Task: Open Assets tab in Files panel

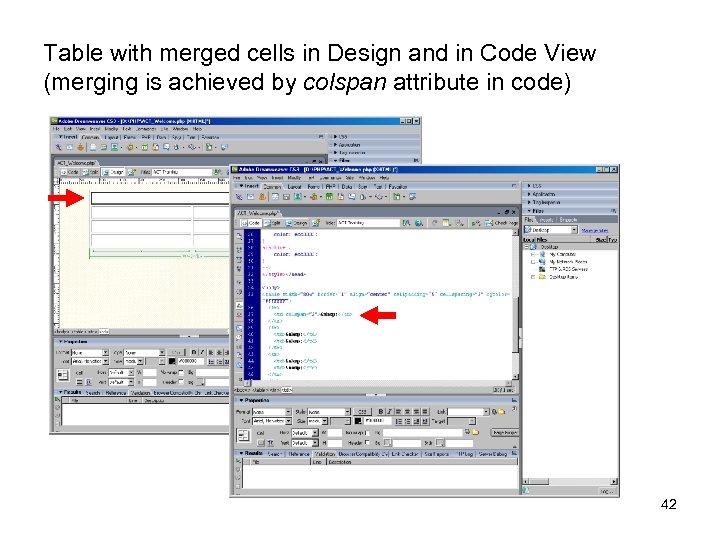Action: coord(547,219)
